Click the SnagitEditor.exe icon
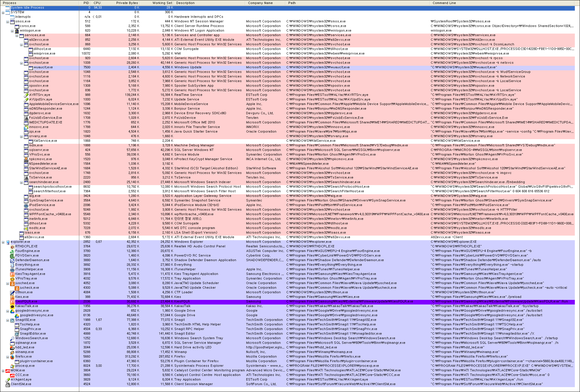The width and height of the screenshot is (580, 392). pyautogui.click(x=17, y=334)
